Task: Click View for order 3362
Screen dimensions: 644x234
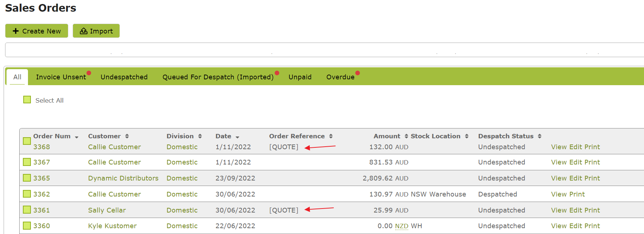Action: 559,194
